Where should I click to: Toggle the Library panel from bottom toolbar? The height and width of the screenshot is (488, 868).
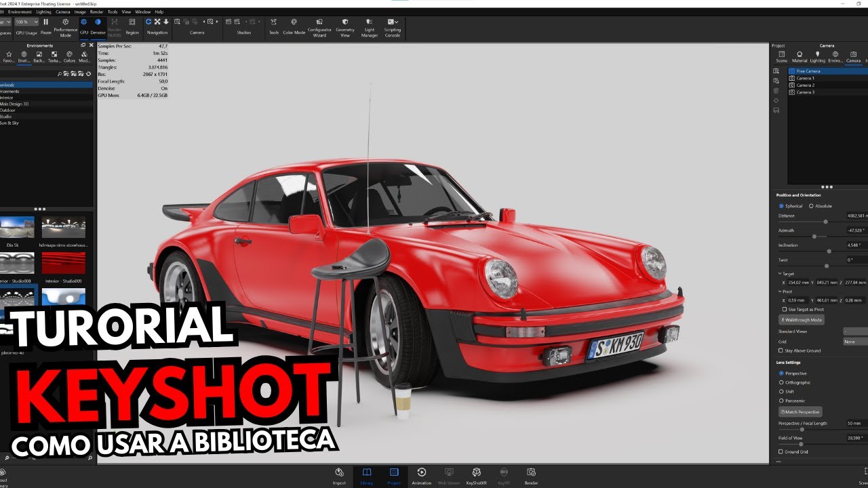pyautogui.click(x=367, y=476)
